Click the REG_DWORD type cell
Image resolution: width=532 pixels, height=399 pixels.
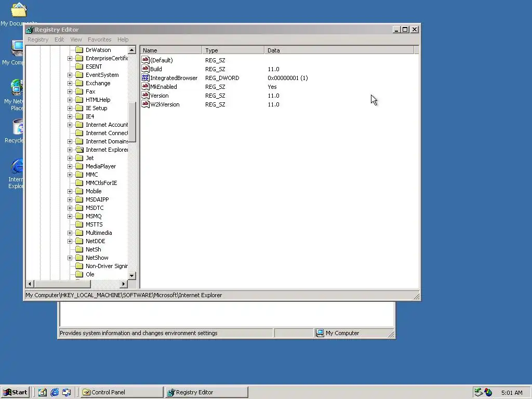coord(222,78)
